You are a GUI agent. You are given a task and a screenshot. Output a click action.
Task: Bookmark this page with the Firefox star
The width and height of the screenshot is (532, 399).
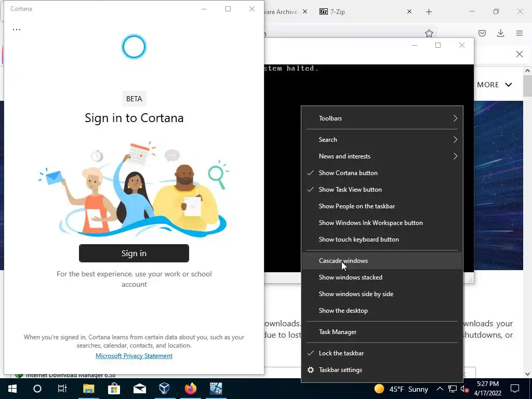(x=429, y=33)
